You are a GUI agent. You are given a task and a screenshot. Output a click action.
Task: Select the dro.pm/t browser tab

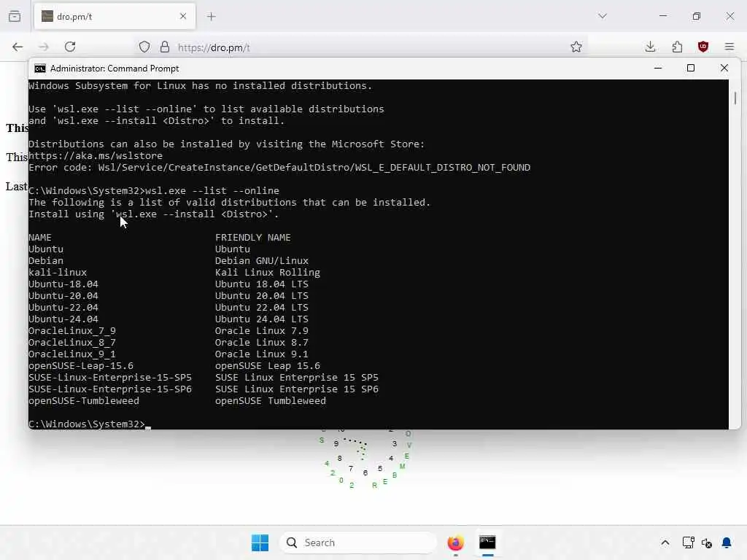[115, 16]
